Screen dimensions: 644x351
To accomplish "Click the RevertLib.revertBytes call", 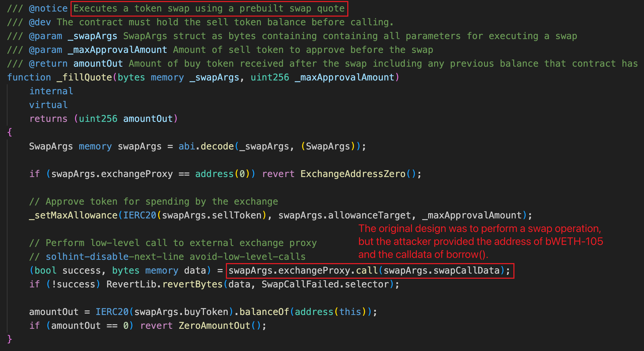I will [164, 284].
